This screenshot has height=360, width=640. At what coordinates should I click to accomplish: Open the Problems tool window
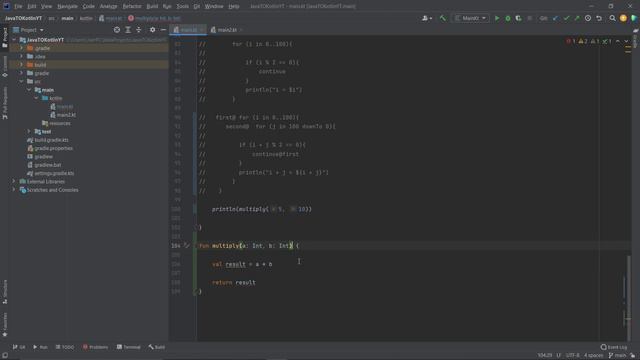tap(96, 347)
